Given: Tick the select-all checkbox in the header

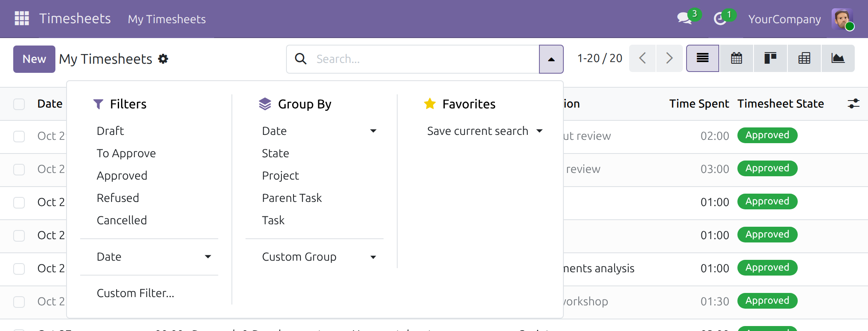Looking at the screenshot, I should tap(19, 104).
